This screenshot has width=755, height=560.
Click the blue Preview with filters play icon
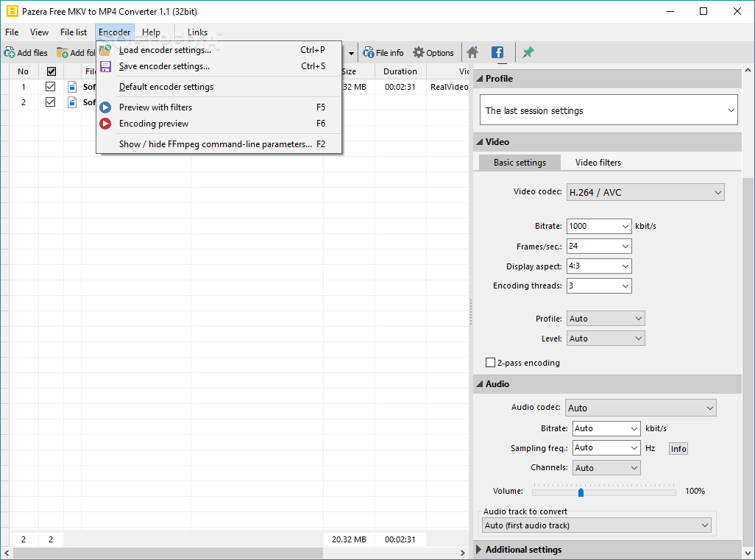point(105,107)
